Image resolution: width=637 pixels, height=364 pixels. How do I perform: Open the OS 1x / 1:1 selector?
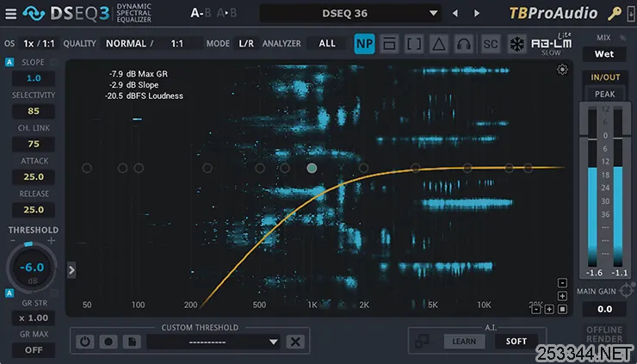[x=39, y=44]
